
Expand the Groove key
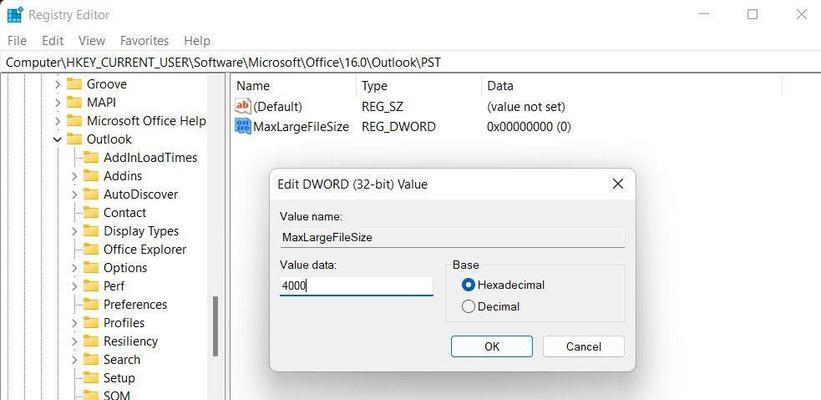pos(58,84)
